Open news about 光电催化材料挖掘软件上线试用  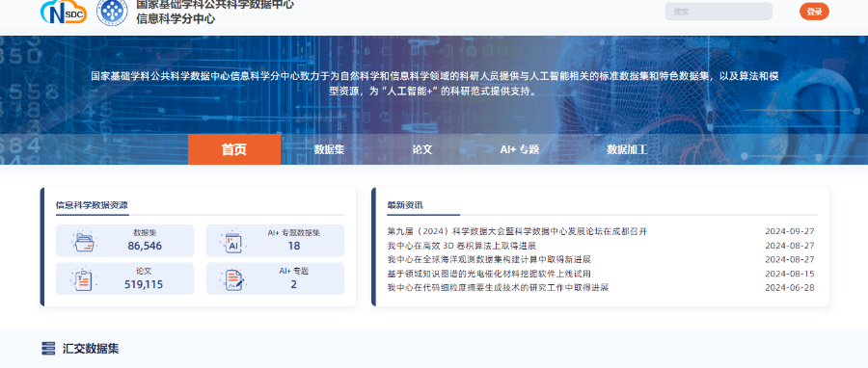tap(489, 274)
